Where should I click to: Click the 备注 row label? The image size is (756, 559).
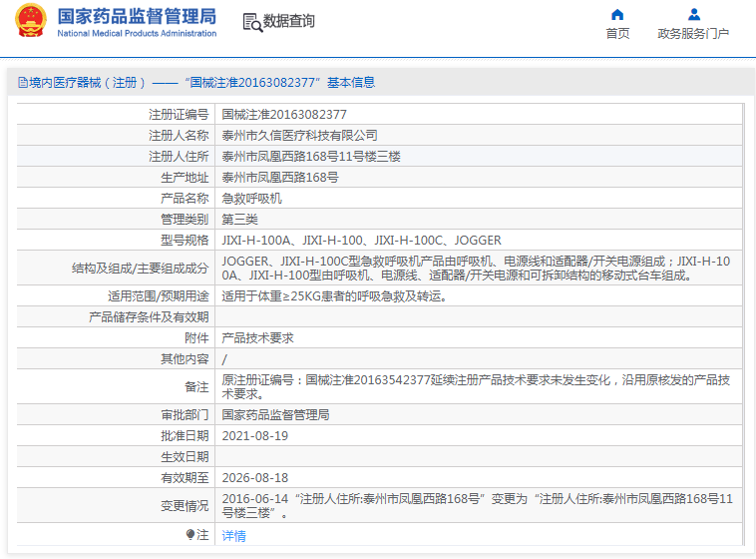coord(196,386)
